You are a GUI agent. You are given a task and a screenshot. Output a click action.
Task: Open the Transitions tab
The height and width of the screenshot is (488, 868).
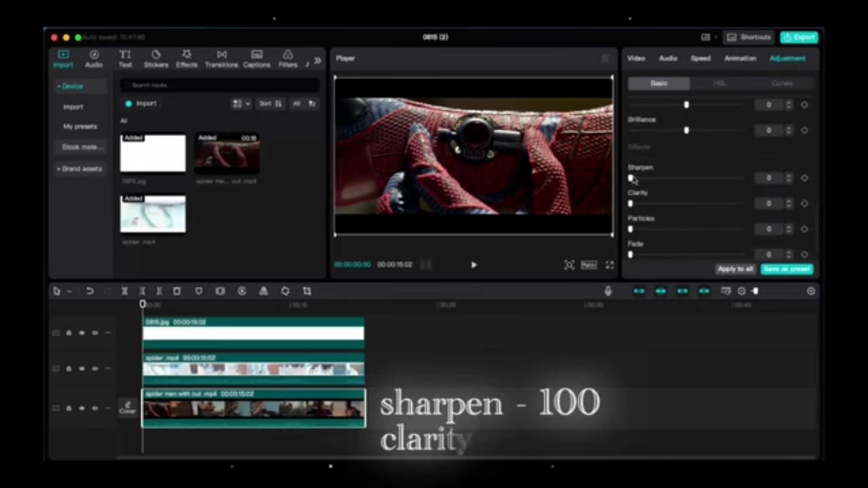pyautogui.click(x=221, y=59)
